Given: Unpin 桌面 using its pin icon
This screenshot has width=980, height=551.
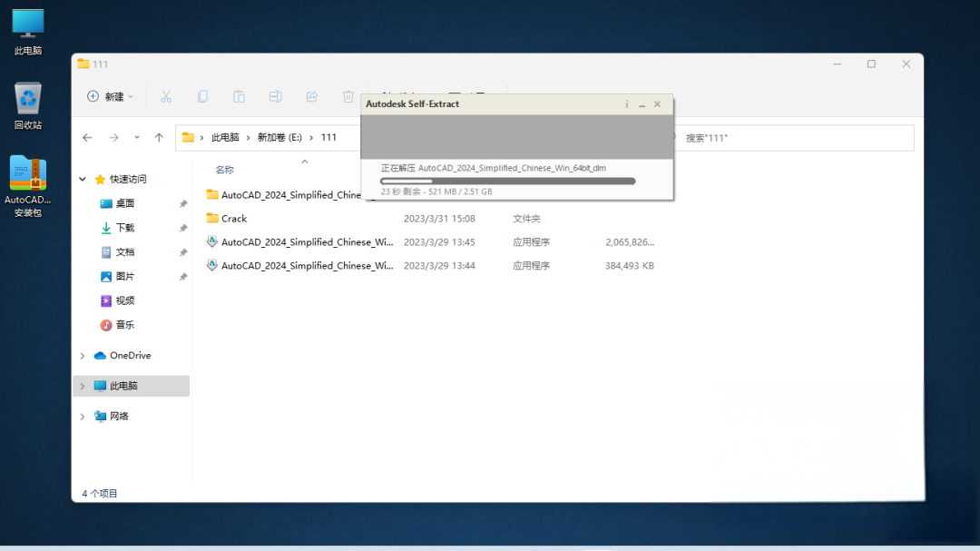Looking at the screenshot, I should [183, 204].
